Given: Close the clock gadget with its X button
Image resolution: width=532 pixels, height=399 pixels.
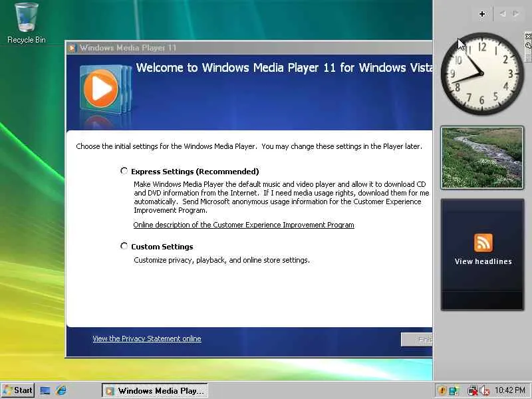Looking at the screenshot, I should point(528,36).
